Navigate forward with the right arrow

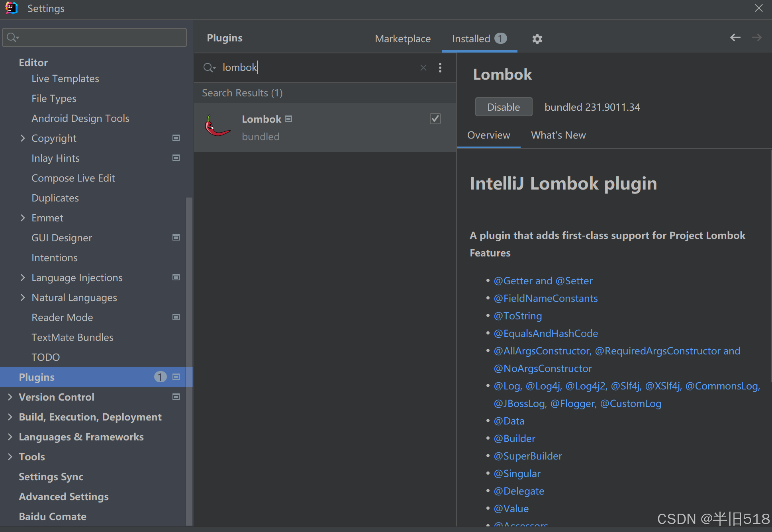click(x=756, y=37)
